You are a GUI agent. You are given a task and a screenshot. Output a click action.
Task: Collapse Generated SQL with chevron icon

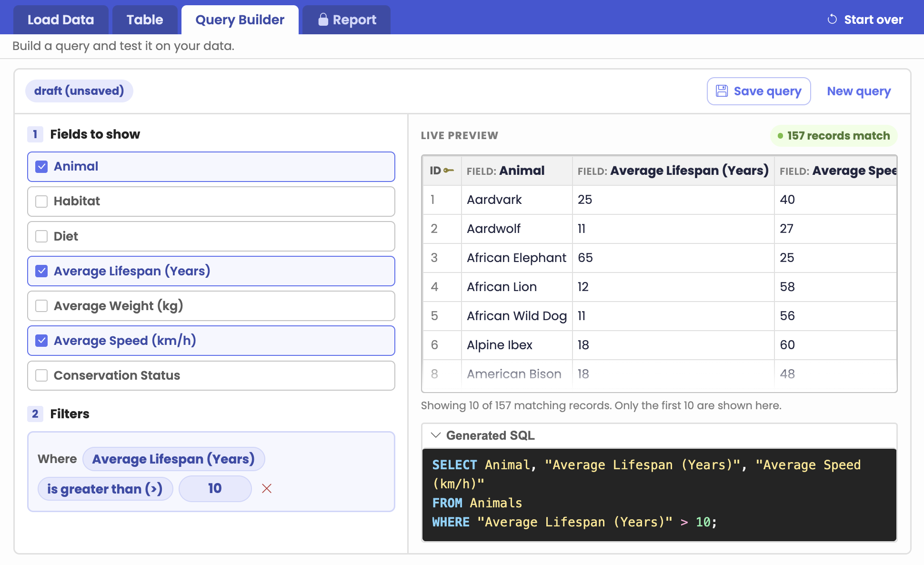pos(435,435)
